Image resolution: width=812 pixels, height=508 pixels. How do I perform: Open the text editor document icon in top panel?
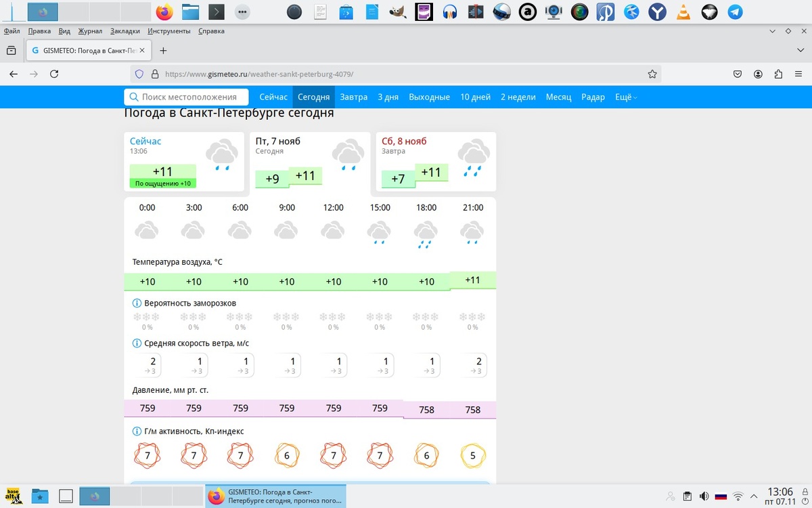(x=321, y=12)
